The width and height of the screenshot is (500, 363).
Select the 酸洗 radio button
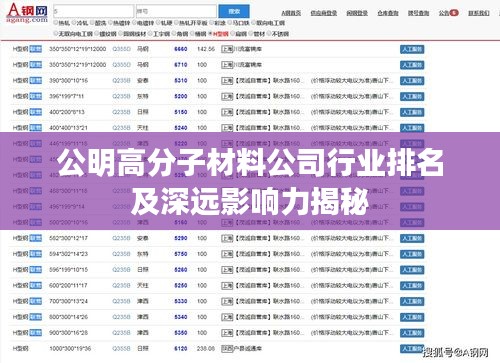pyautogui.click(x=92, y=23)
